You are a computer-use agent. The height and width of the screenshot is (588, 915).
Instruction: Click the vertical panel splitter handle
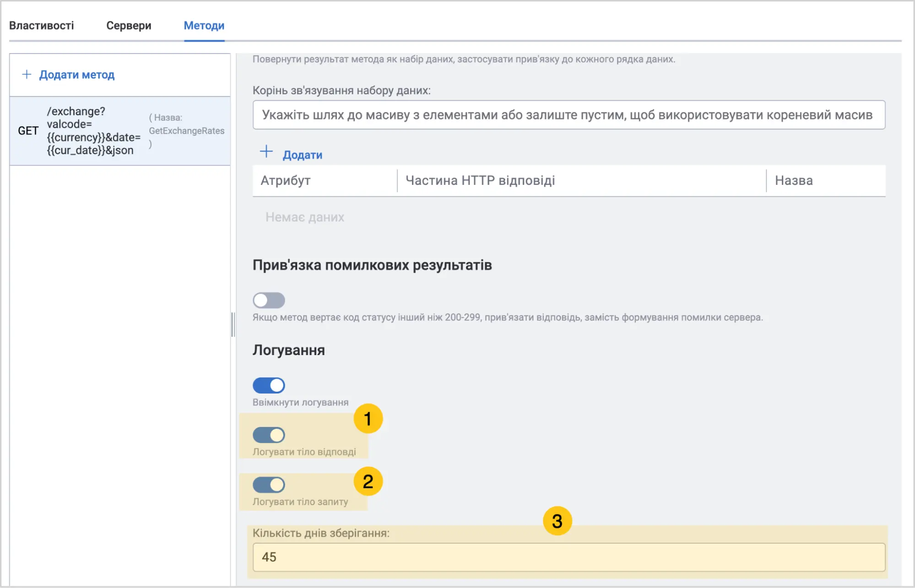pos(233,324)
